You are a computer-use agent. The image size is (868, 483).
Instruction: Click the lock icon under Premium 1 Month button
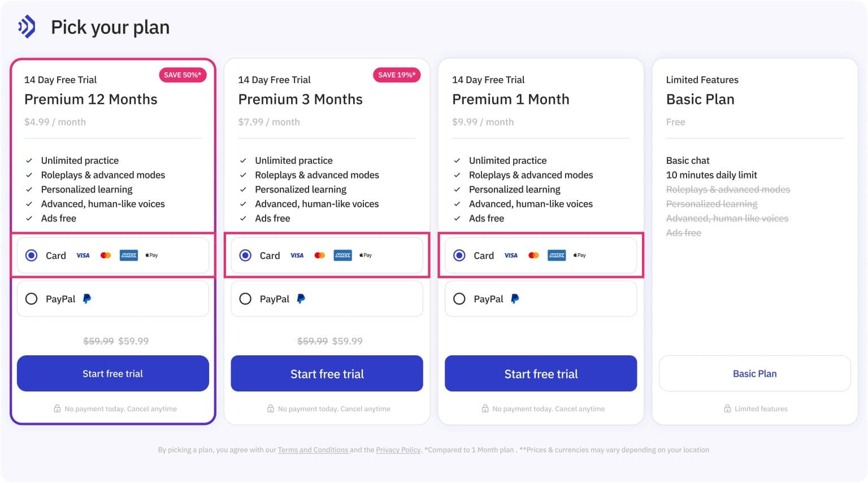coord(484,408)
